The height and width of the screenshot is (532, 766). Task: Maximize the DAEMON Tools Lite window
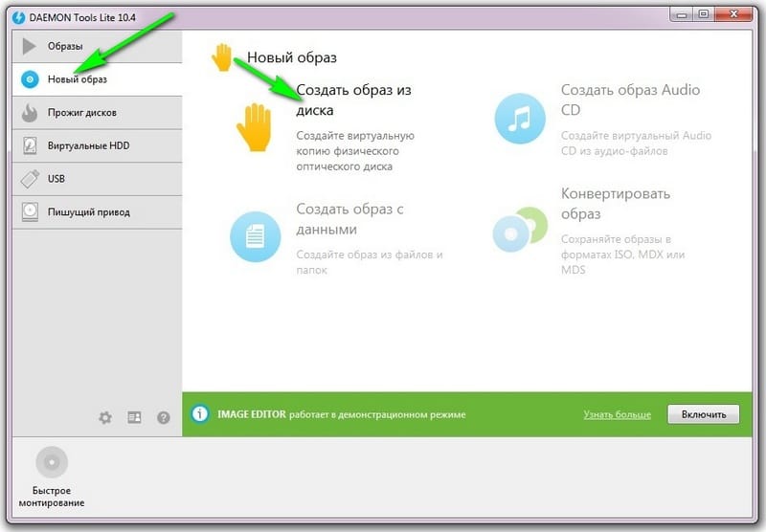click(704, 14)
